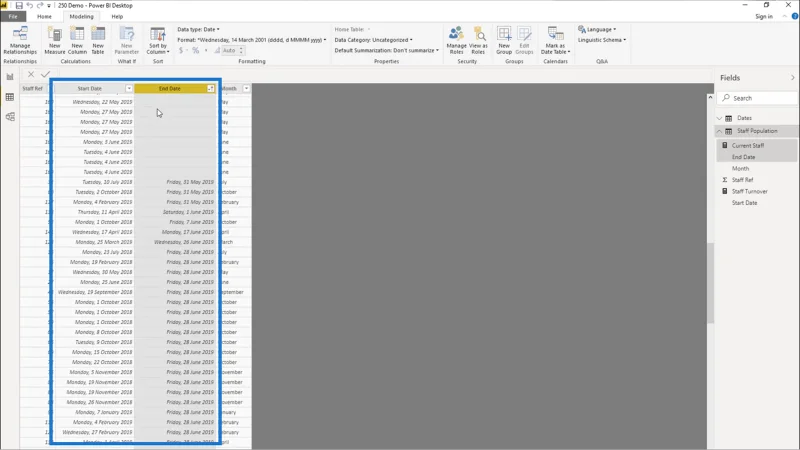Open Sort by Column
800x450 pixels.
(158, 40)
